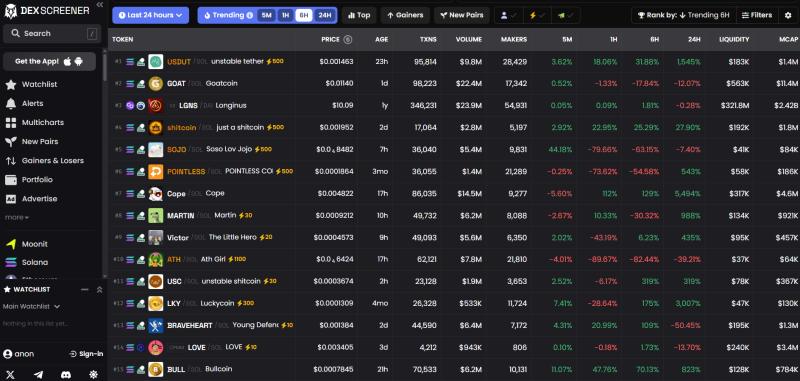Click the LOVE token icon
800x381 pixels.
pos(156,347)
